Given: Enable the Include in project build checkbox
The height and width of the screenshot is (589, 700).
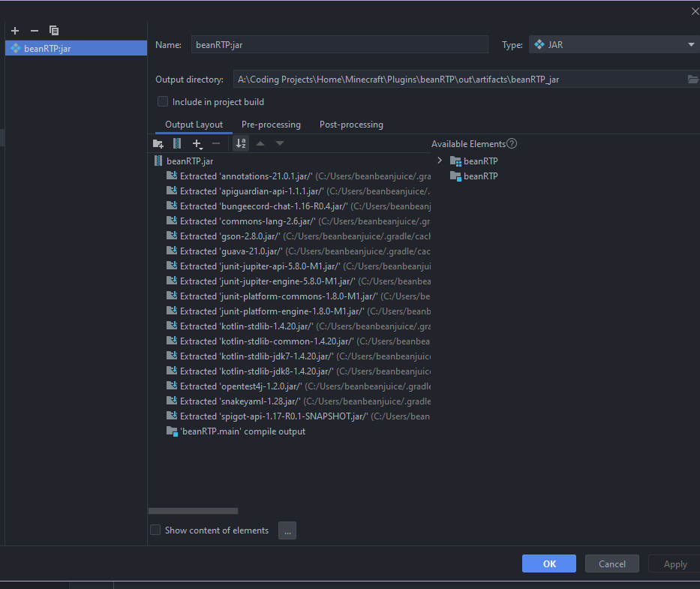Looking at the screenshot, I should tap(162, 101).
